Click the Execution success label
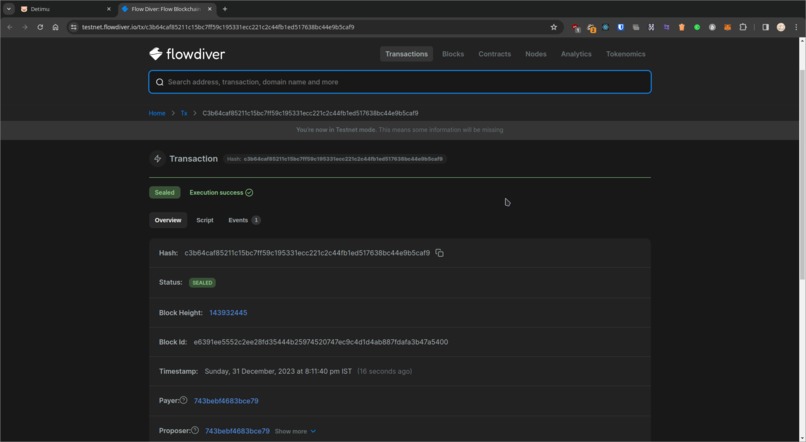This screenshot has height=442, width=806. (221, 192)
